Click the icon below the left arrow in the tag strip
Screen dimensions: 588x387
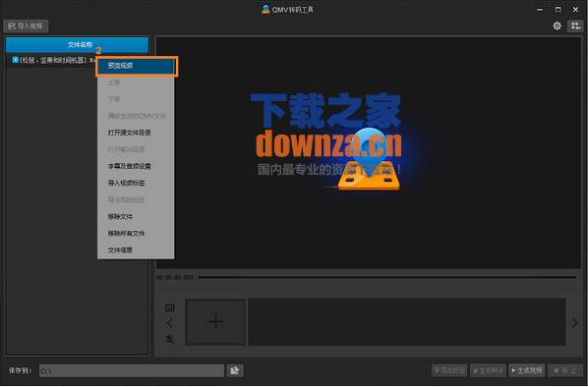pos(170,340)
